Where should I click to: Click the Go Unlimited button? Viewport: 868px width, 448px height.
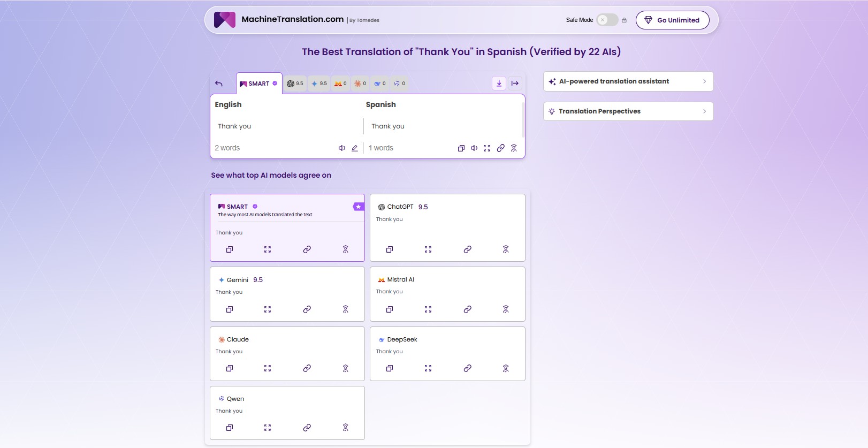pyautogui.click(x=673, y=20)
